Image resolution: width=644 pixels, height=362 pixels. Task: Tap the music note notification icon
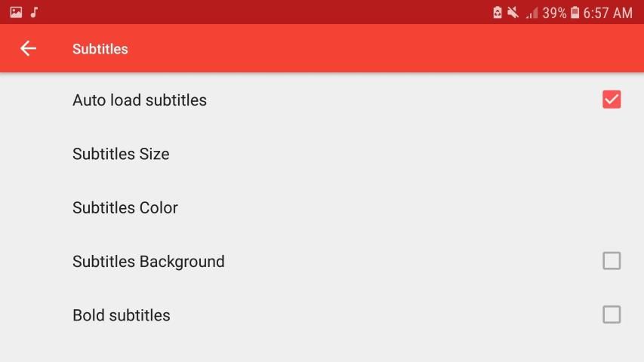(34, 13)
